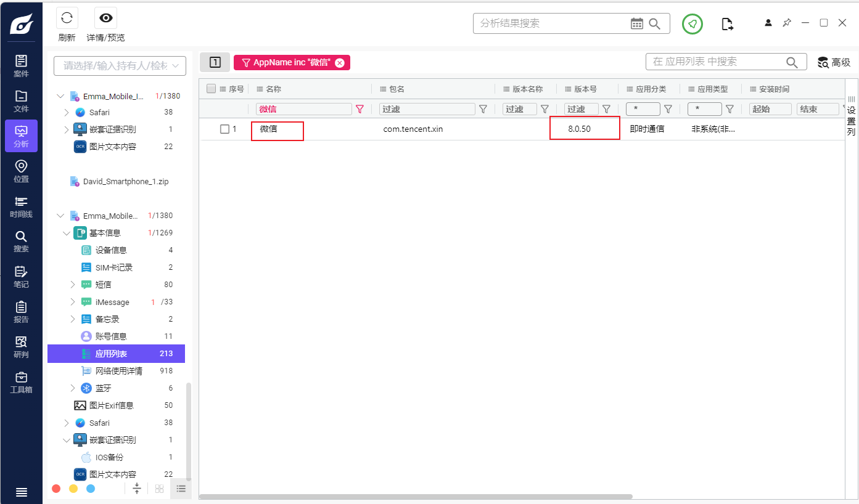Open 时间线 in the left sidebar
Screen dimensions: 859x504
tap(21, 206)
